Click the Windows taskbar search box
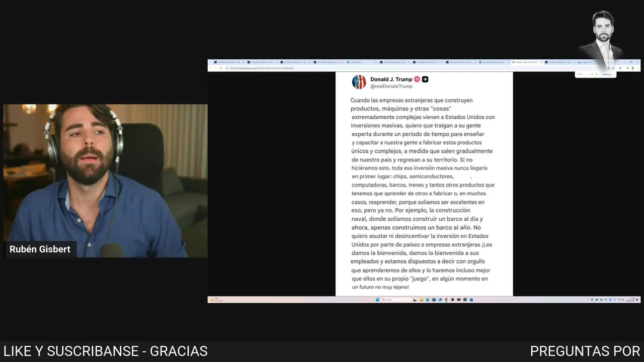Viewport: 644px width, 362px height. pos(396,300)
